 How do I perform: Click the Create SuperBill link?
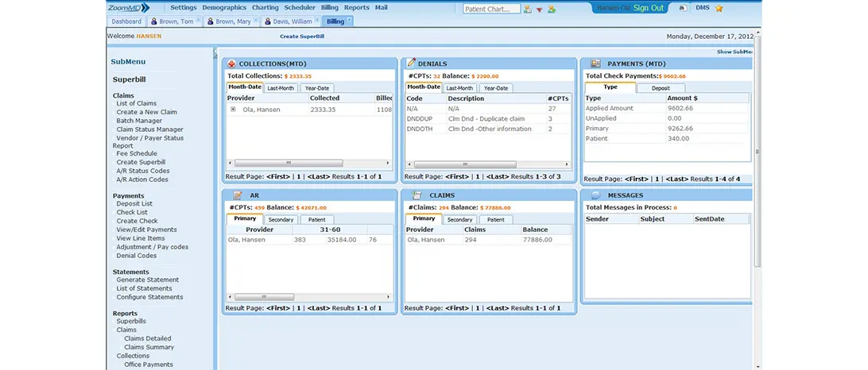[x=302, y=37]
